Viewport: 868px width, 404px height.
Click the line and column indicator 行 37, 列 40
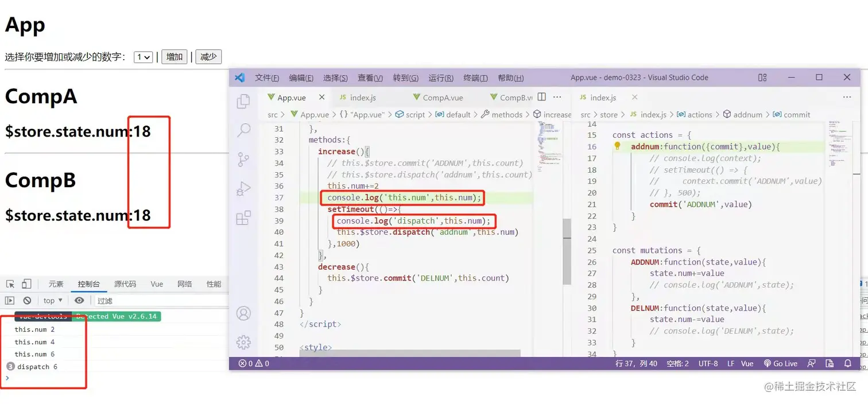[x=637, y=363]
